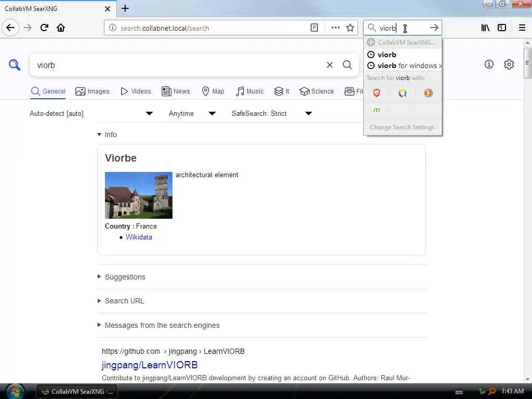This screenshot has height=399, width=532.
Task: Reload the page with the refresh icon
Action: coord(44,28)
